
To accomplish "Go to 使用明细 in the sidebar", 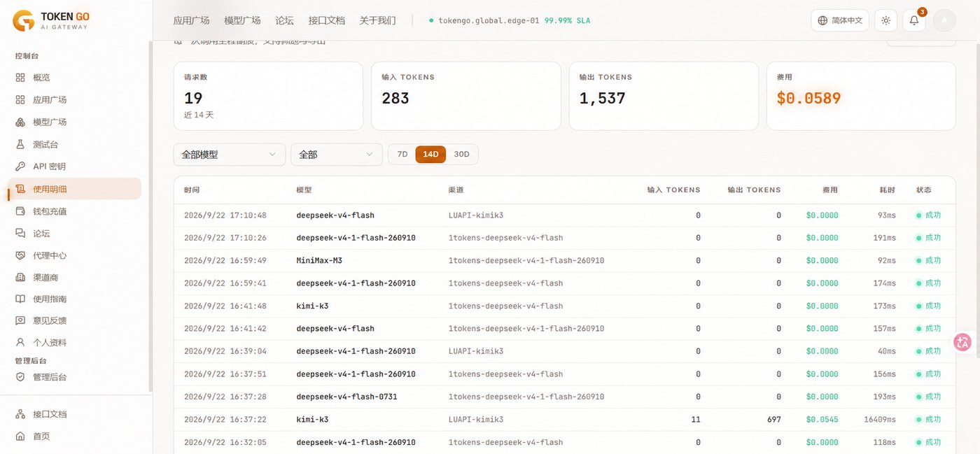I will [74, 189].
